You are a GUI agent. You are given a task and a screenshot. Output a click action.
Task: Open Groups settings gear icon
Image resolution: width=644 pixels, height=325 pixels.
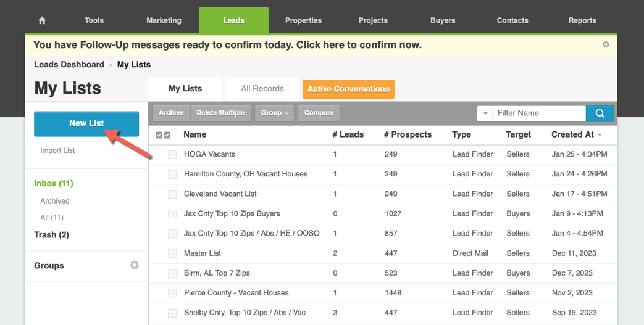(x=134, y=265)
